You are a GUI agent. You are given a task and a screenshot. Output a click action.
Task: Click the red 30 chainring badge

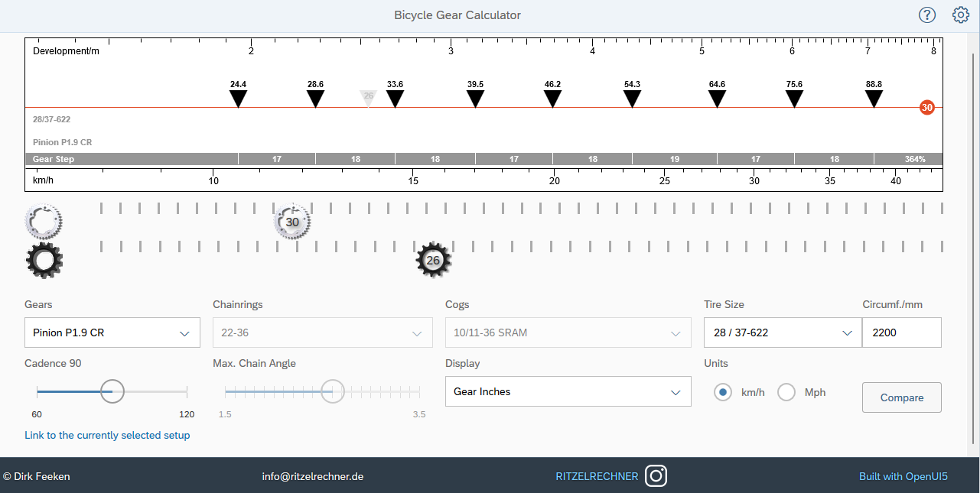click(927, 108)
